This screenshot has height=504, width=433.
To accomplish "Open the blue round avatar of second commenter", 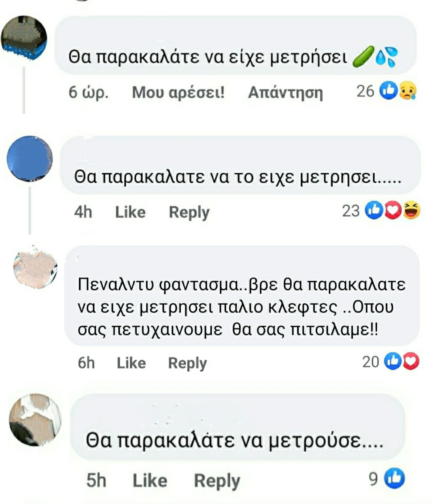I will 30,159.
